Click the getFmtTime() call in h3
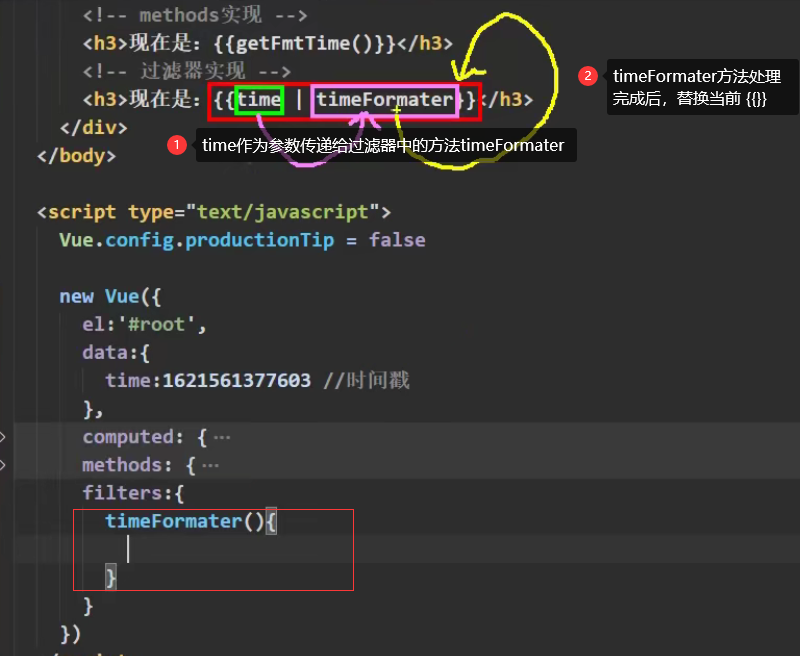800x656 pixels. click(304, 43)
